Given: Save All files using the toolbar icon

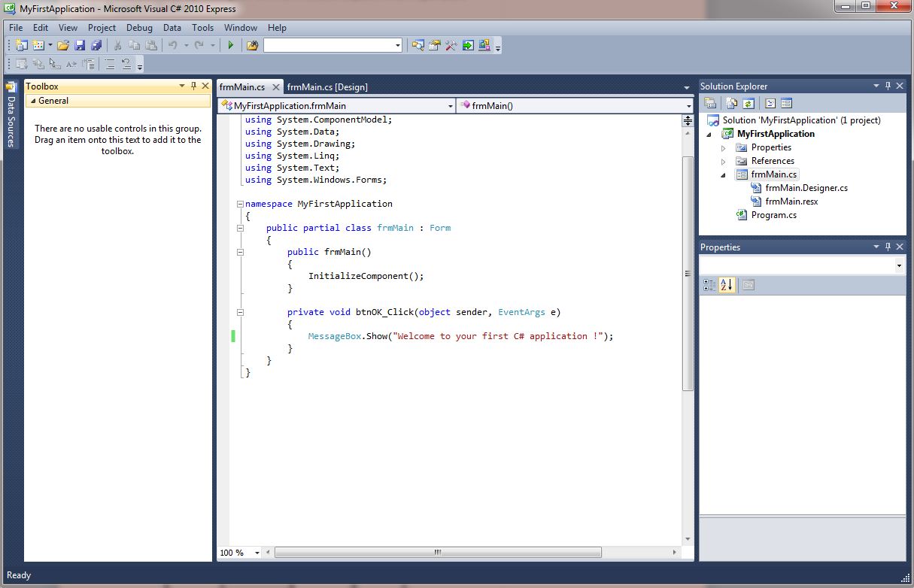Looking at the screenshot, I should tap(96, 45).
